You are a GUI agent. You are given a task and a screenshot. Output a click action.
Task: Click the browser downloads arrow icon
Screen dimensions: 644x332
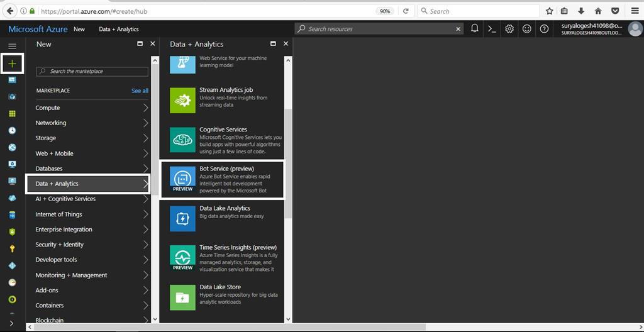pos(581,11)
